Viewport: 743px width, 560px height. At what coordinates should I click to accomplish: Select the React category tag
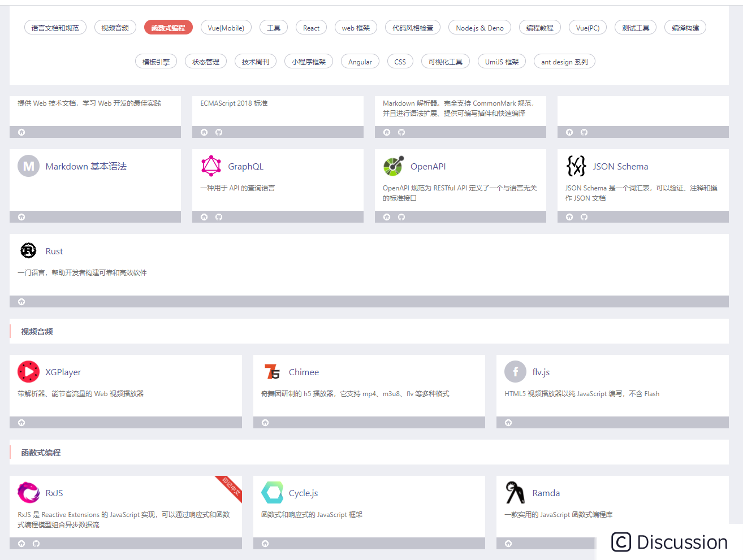click(x=311, y=28)
